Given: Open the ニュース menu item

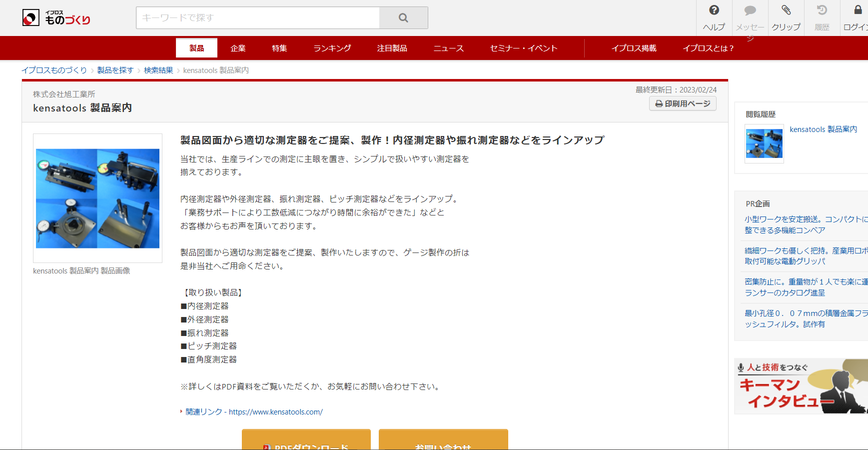Looking at the screenshot, I should pyautogui.click(x=448, y=48).
